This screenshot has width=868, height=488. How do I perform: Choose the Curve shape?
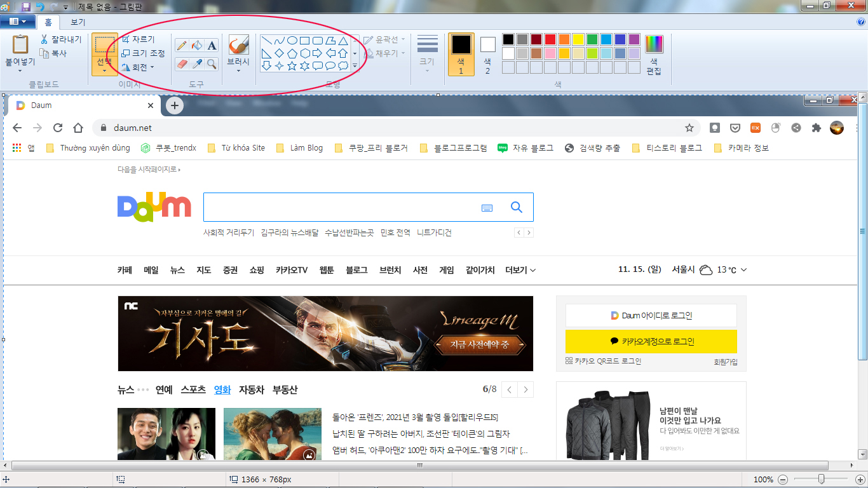[279, 41]
